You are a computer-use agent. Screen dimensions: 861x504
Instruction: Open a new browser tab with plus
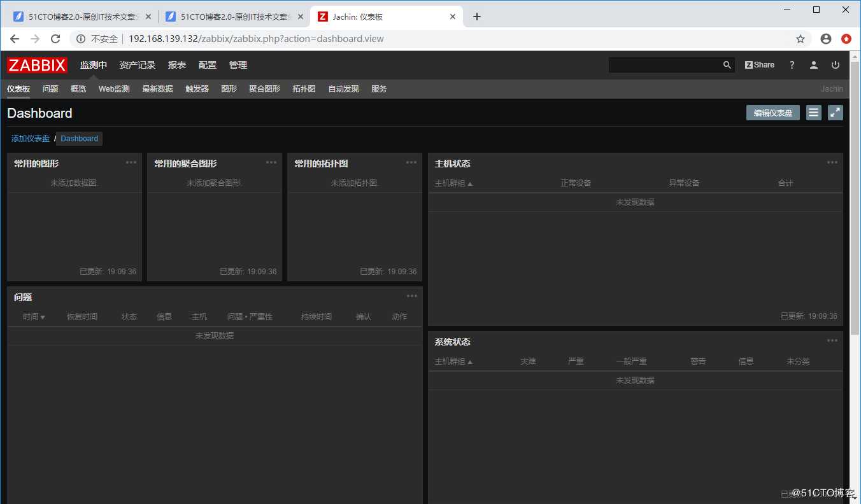(x=477, y=17)
